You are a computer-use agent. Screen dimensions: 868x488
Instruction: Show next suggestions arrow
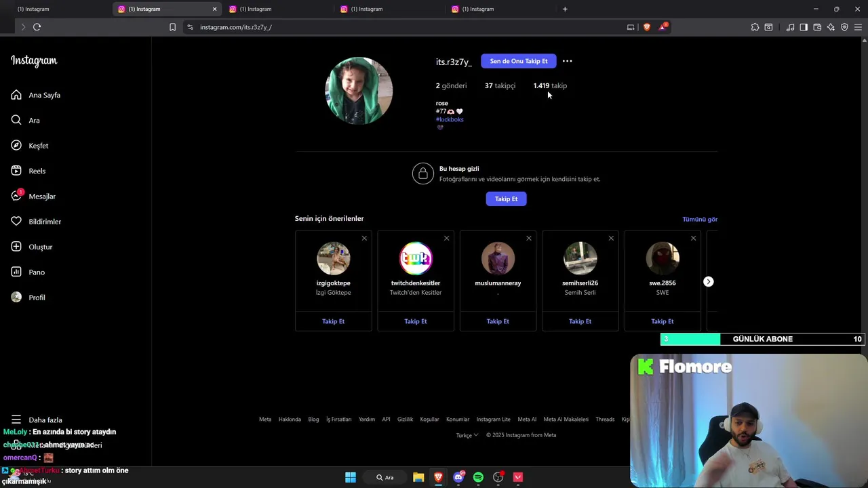[709, 281]
